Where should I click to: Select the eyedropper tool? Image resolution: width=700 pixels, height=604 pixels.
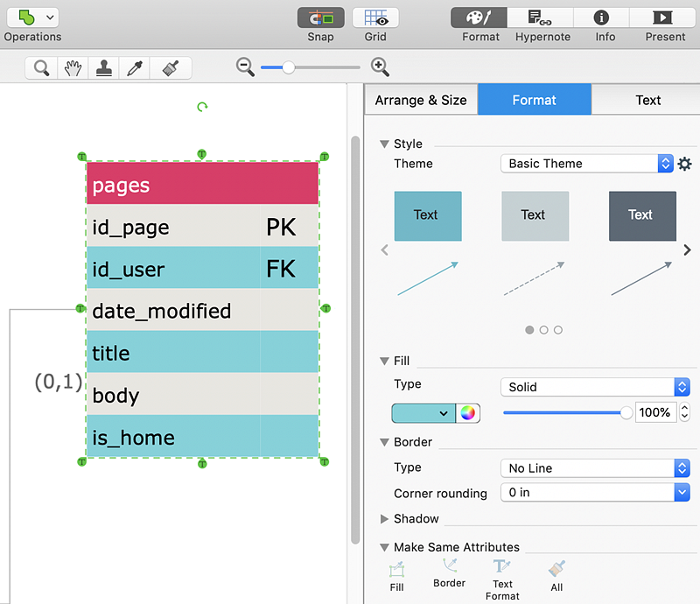point(135,68)
